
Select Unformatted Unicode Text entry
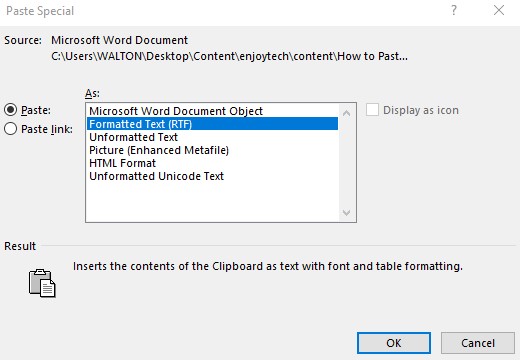point(212,176)
